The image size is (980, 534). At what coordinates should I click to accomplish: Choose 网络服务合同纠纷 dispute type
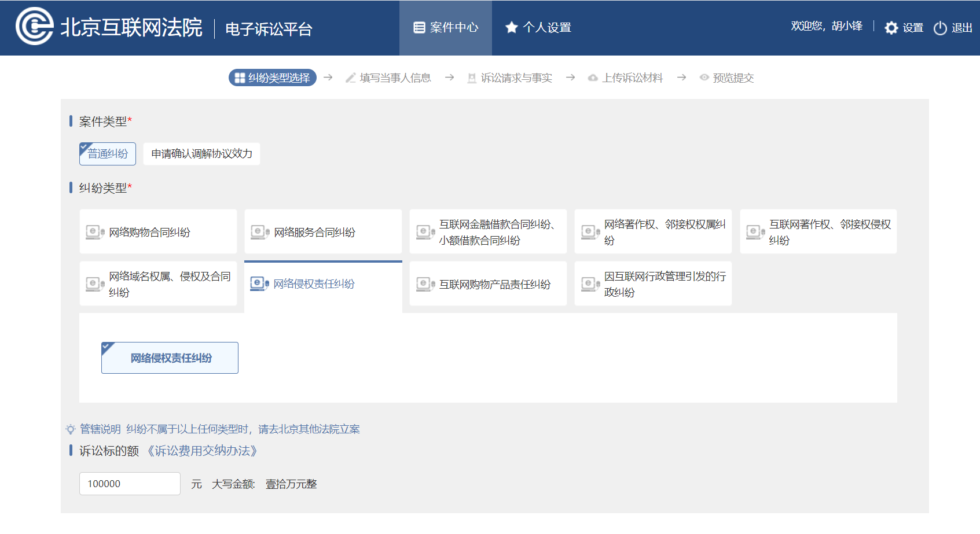pyautogui.click(x=323, y=231)
